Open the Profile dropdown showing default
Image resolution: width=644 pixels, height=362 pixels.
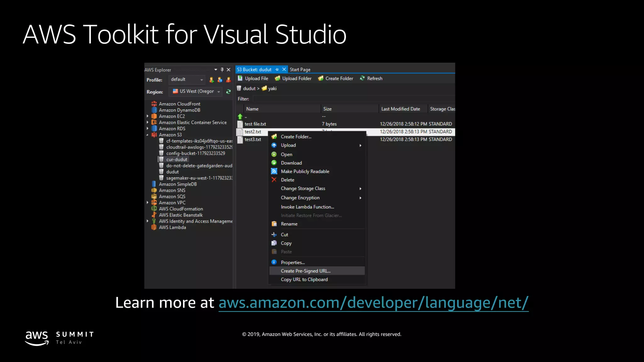pyautogui.click(x=187, y=80)
